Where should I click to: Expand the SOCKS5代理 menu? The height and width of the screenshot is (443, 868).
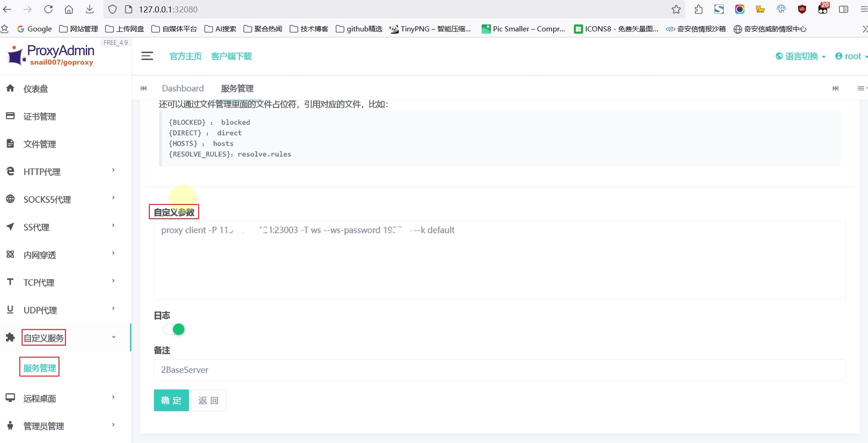(x=60, y=199)
